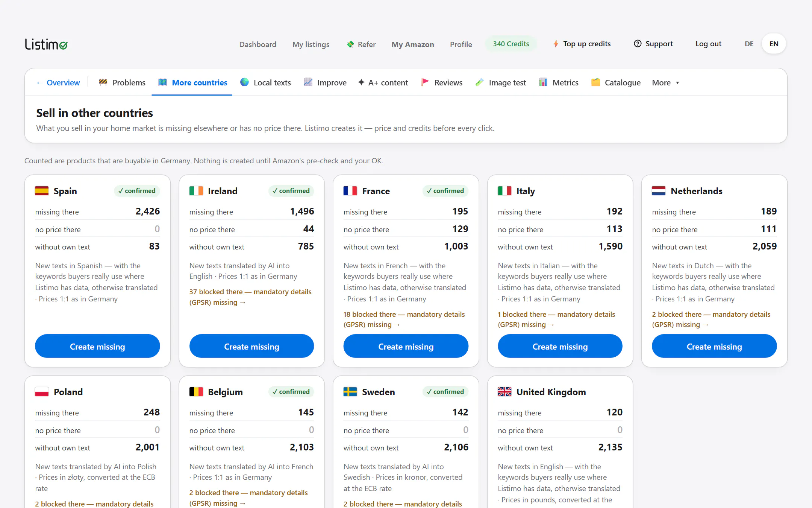Click United Kingdom's without own text 2,135
This screenshot has height=508, width=812.
pos(610,447)
